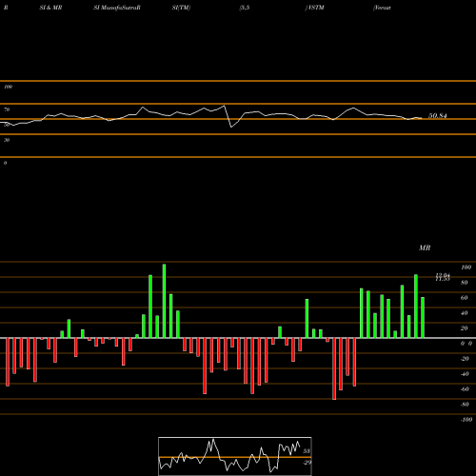Viewport: 476px width, 476px height.
Task: Click the -80 label on the MR axis
Action: click(465, 405)
